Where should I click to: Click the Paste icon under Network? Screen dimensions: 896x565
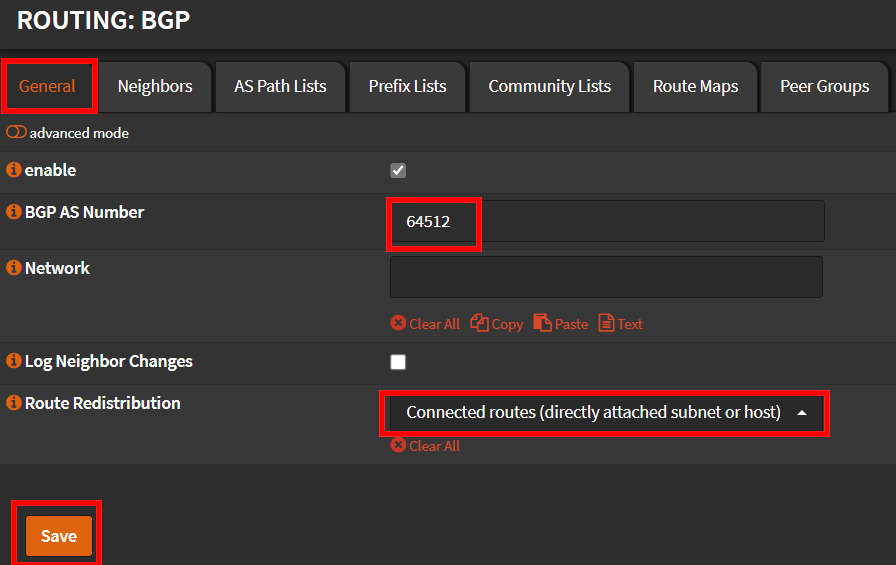543,323
